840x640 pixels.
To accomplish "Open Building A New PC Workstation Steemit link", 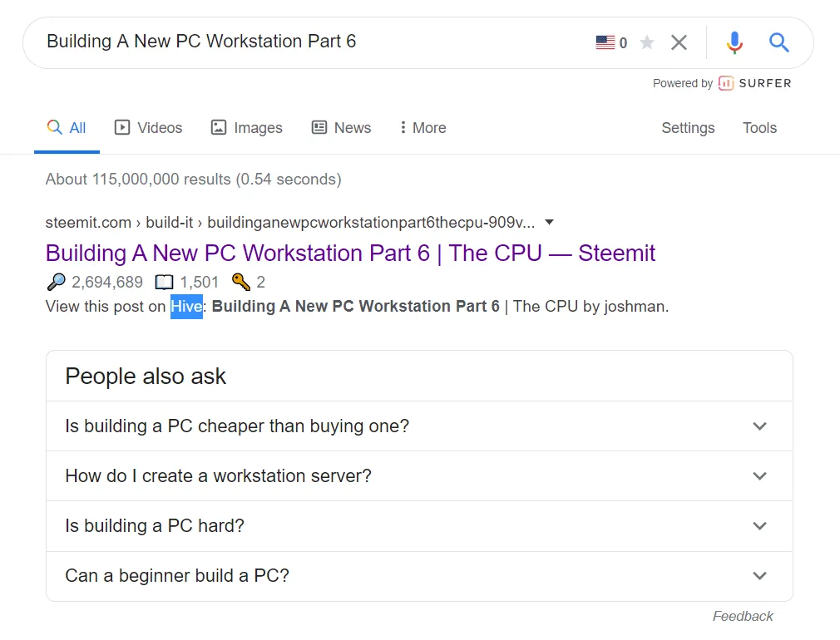I will tap(350, 253).
